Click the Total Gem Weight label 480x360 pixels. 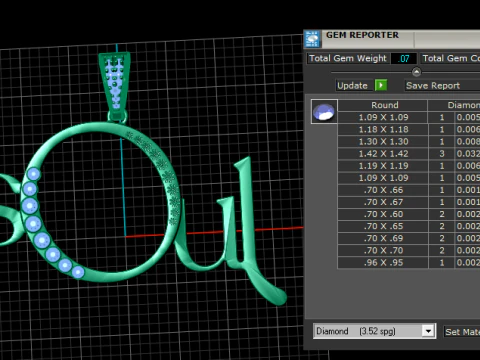click(x=348, y=58)
